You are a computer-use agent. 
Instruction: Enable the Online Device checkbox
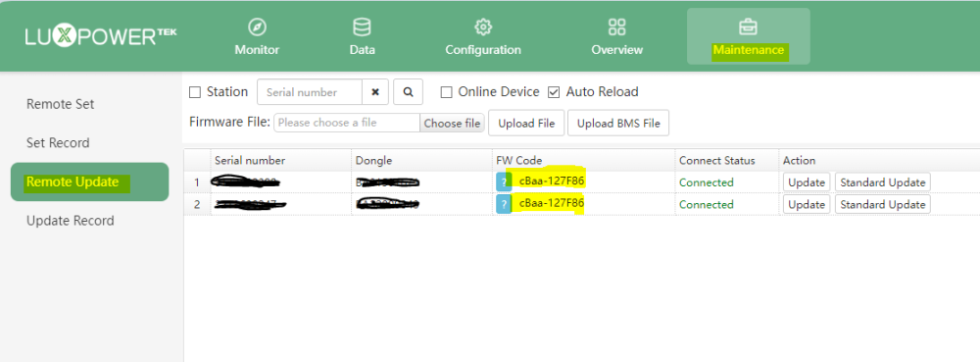446,92
